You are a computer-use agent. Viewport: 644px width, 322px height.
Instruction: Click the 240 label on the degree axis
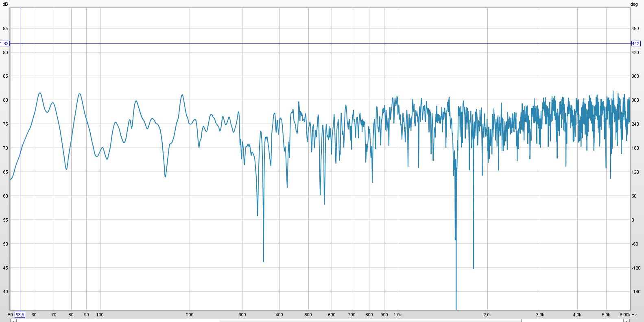point(635,124)
